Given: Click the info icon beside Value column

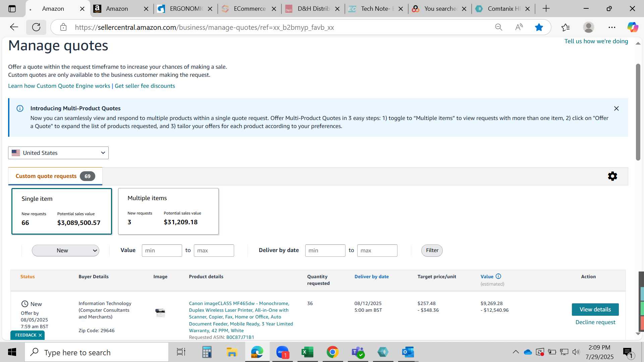Looking at the screenshot, I should [498, 277].
